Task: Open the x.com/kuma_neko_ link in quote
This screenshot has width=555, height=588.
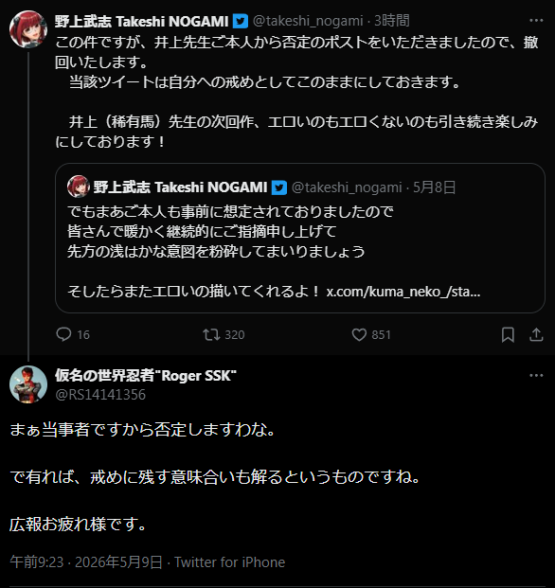Action: click(x=403, y=291)
